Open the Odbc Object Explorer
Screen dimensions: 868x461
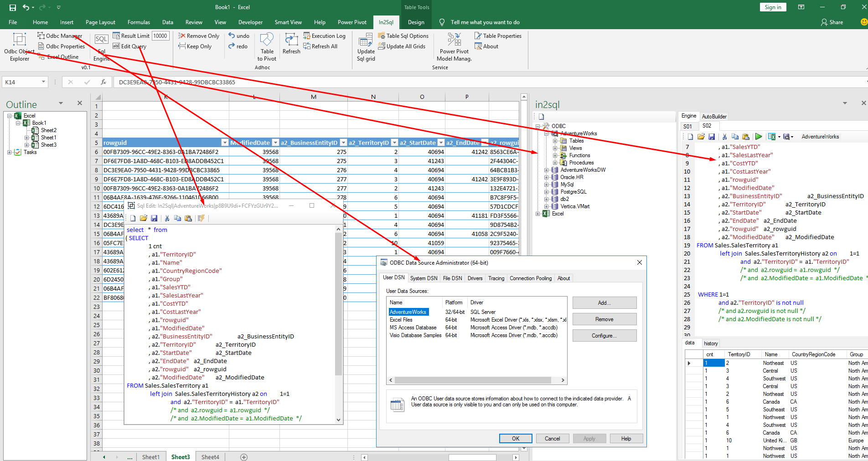[19, 46]
